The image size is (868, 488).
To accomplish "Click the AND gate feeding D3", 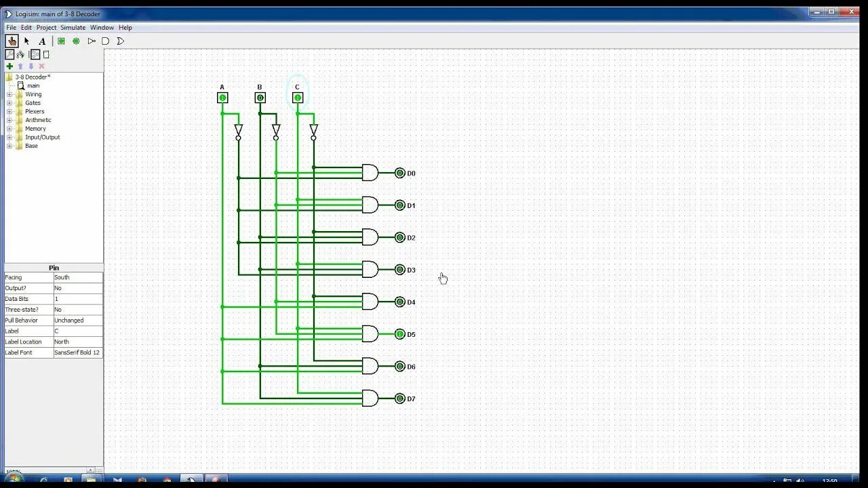I will [370, 269].
